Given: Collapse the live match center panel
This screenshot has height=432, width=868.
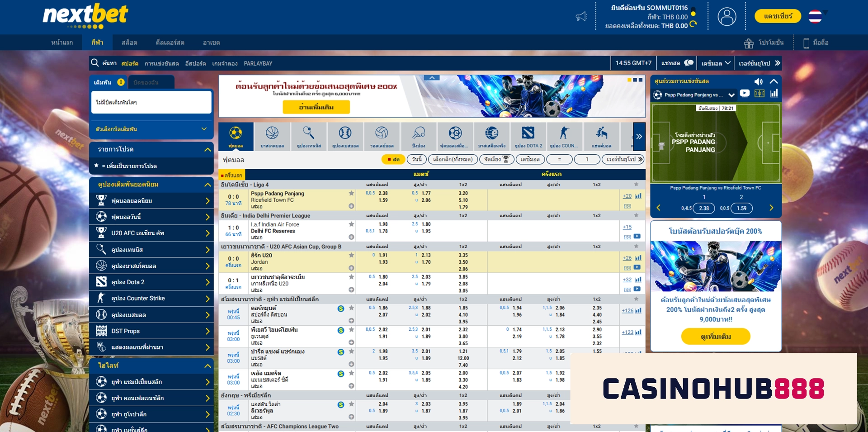Looking at the screenshot, I should coord(774,81).
